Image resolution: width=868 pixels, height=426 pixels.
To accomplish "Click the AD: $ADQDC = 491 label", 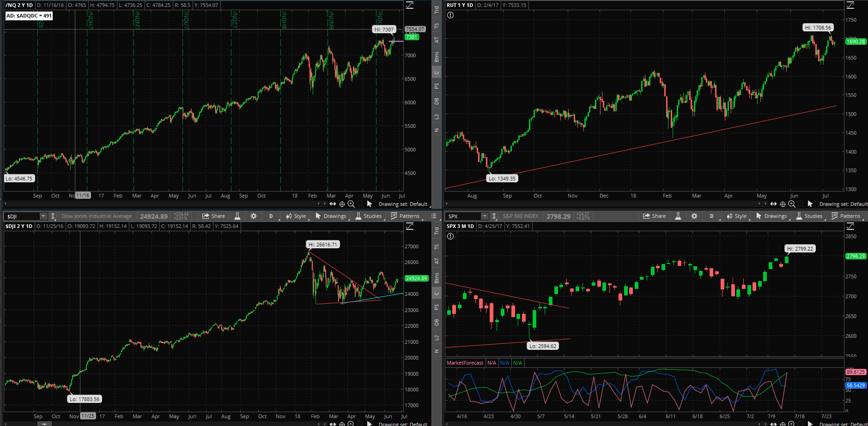I will 29,16.
